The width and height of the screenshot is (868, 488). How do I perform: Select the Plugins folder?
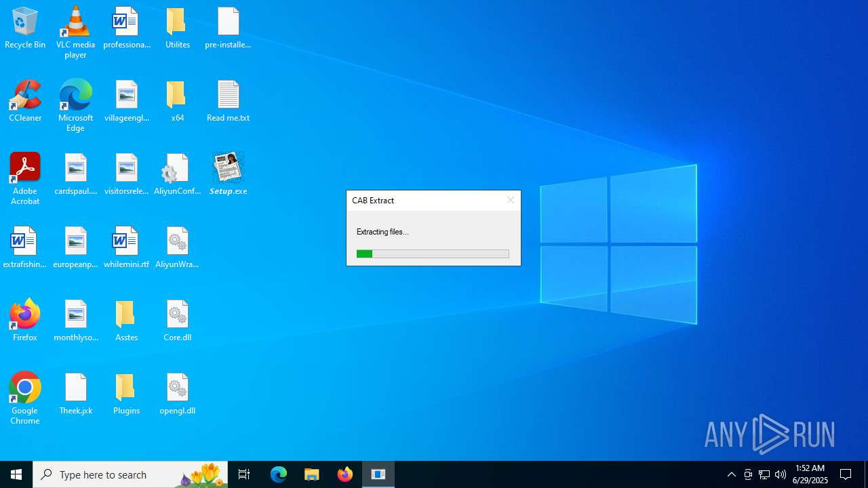[x=126, y=394]
